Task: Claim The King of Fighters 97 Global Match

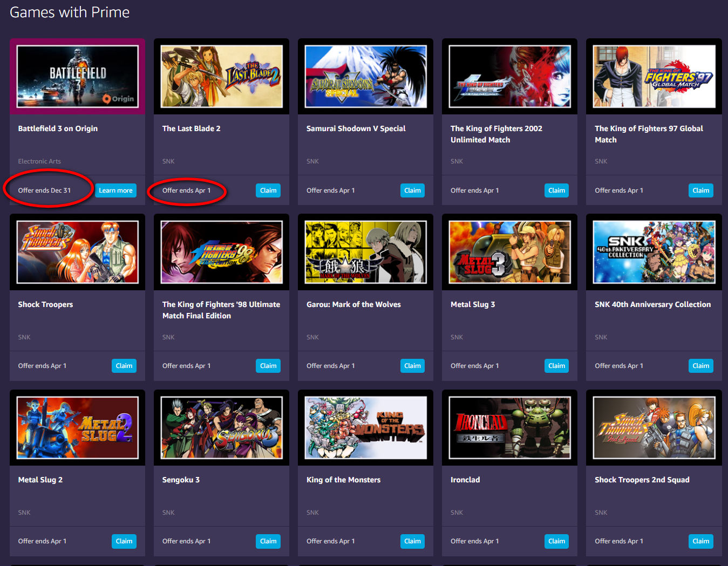Action: 700,190
